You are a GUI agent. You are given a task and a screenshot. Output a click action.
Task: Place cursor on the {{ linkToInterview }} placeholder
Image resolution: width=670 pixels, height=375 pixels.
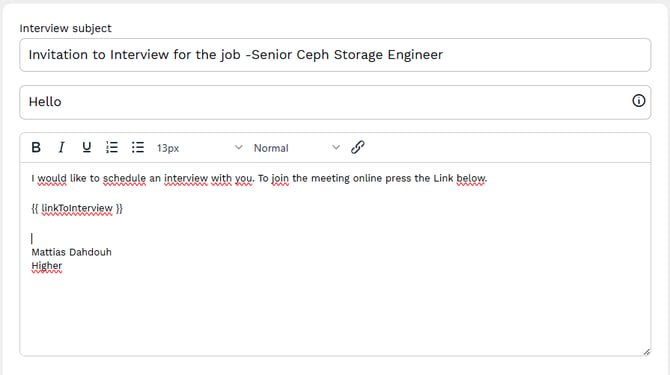click(77, 208)
